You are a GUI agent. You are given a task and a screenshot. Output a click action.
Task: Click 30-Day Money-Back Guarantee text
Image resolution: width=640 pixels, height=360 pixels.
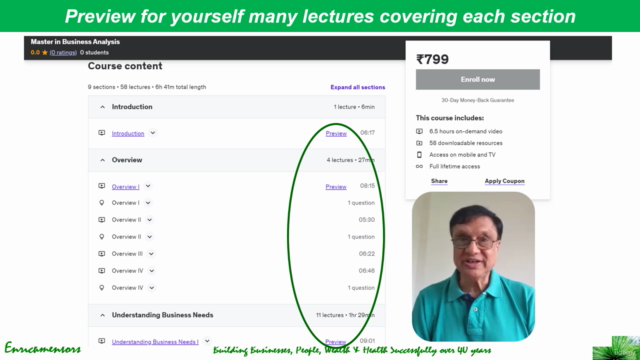point(478,100)
